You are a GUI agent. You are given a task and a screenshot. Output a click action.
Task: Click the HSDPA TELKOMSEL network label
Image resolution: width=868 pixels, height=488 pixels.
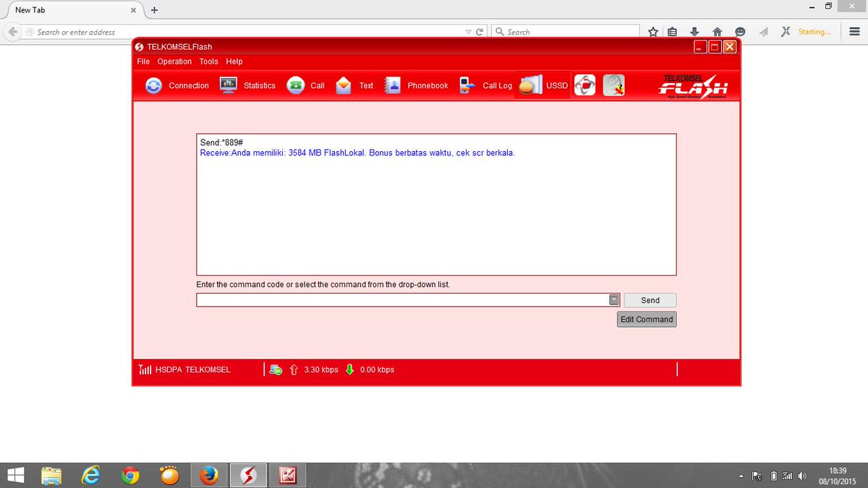[x=193, y=369]
